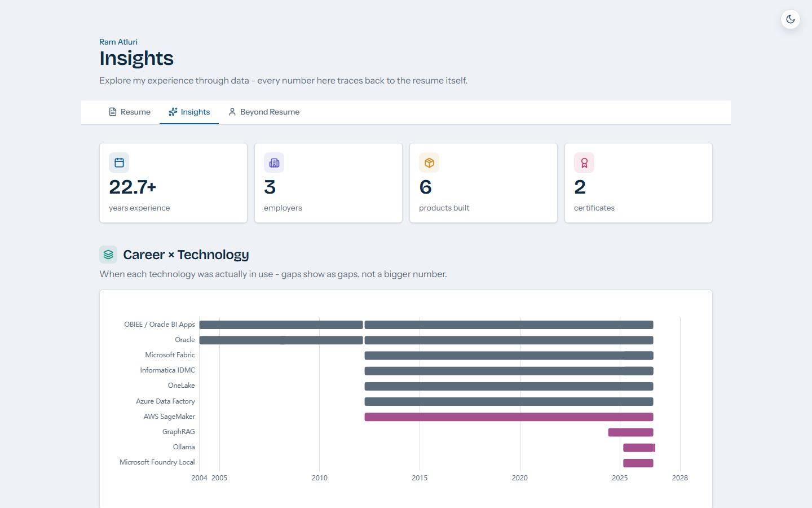Screen dimensions: 812x508
Task: Select the Insights tab
Action: (x=189, y=112)
